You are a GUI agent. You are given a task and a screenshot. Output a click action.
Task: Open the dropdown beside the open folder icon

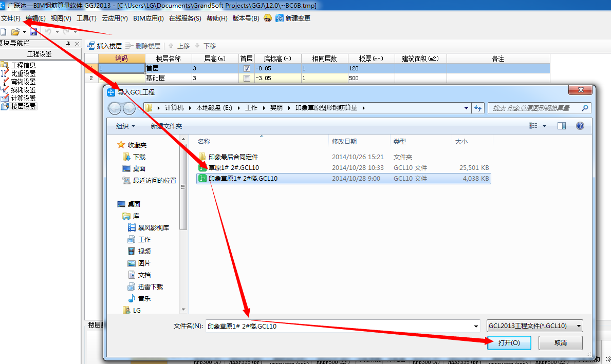tap(24, 32)
